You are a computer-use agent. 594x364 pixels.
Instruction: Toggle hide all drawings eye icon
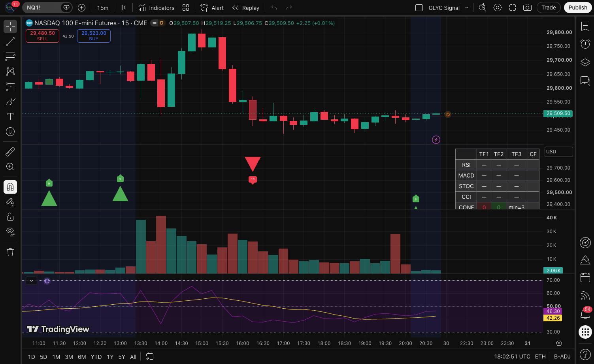[10, 232]
